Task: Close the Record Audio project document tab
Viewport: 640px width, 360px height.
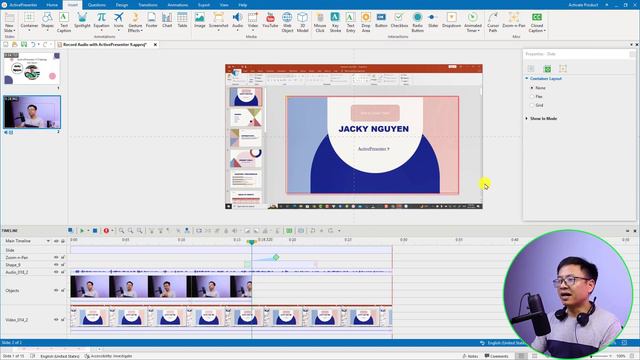Action: (155, 44)
